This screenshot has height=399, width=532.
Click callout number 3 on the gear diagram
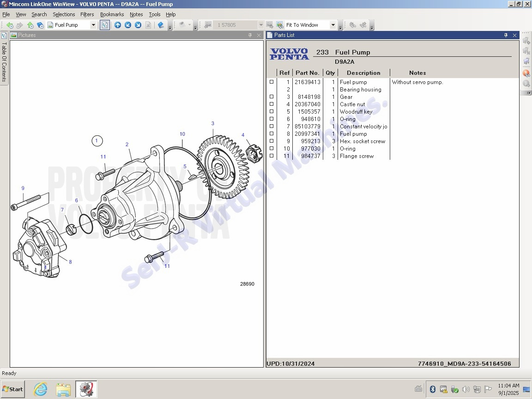(212, 123)
